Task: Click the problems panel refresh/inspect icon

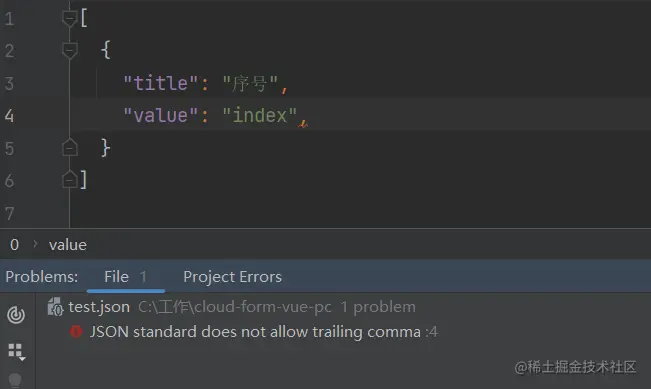Action: (16, 315)
